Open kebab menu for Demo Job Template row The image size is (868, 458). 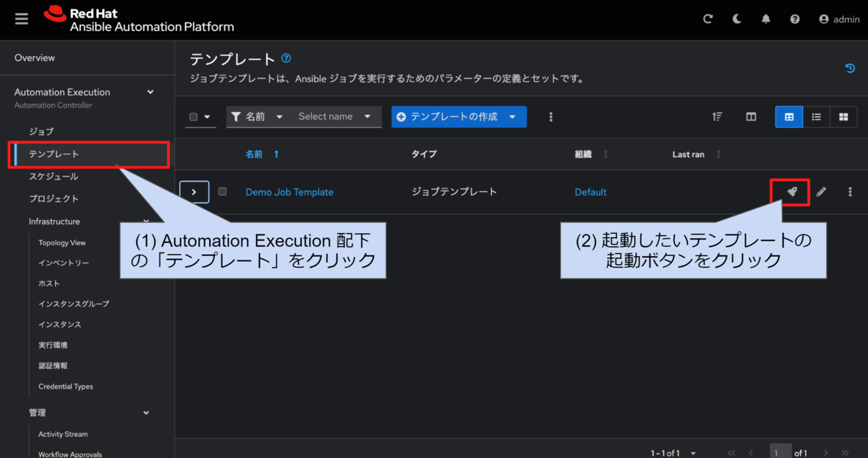point(850,192)
